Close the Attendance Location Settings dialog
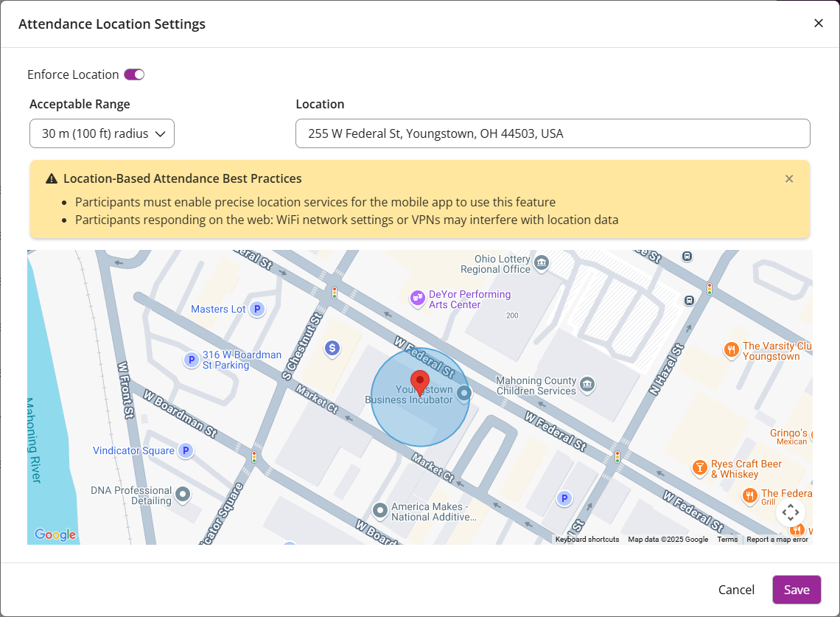The width and height of the screenshot is (840, 617). [x=818, y=23]
